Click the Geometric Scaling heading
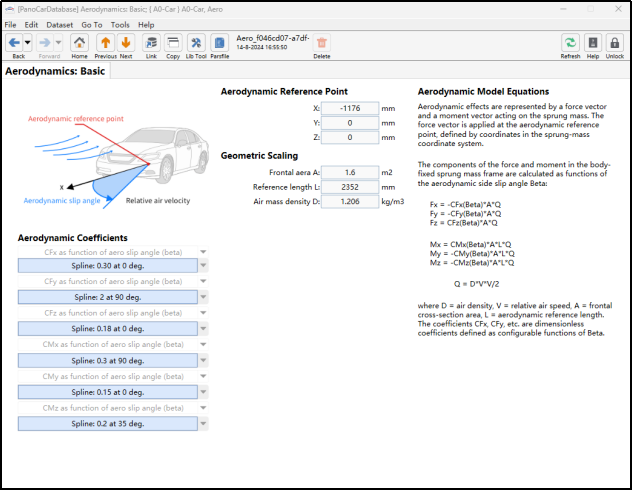This screenshot has height=492, width=634. [x=259, y=156]
